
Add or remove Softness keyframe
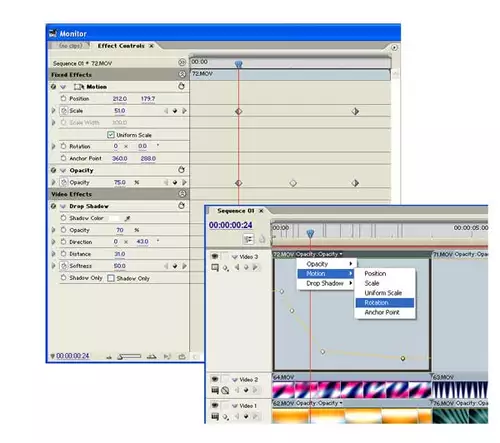point(175,266)
